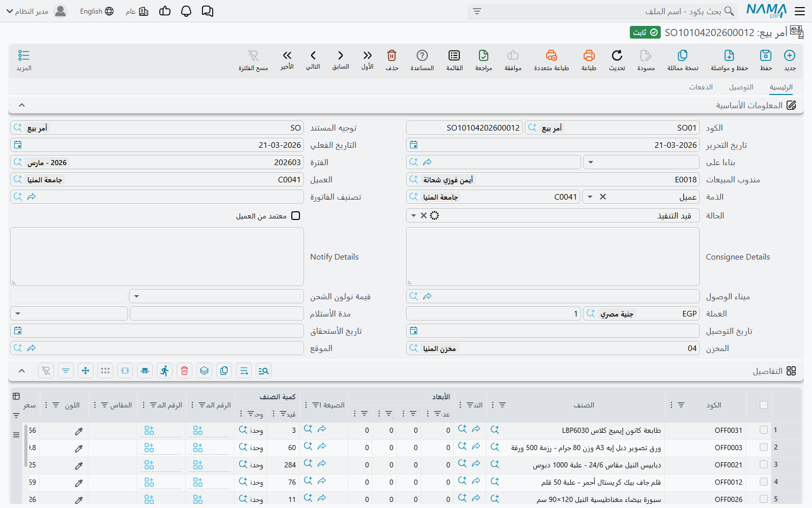Open calendar for تاريخ الأستحقاق
This screenshot has width=812, height=508.
pyautogui.click(x=18, y=331)
